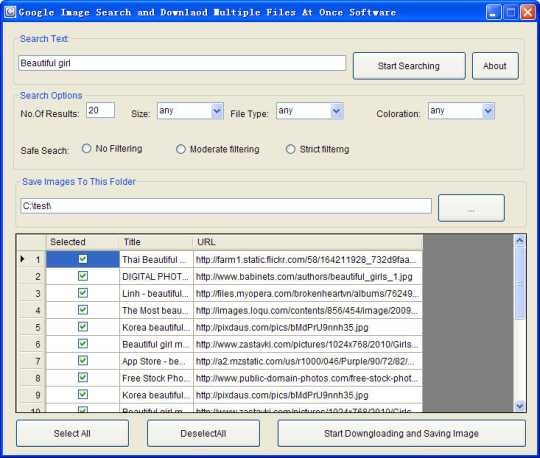Click the save folder path field
This screenshot has width=540, height=458.
(226, 206)
